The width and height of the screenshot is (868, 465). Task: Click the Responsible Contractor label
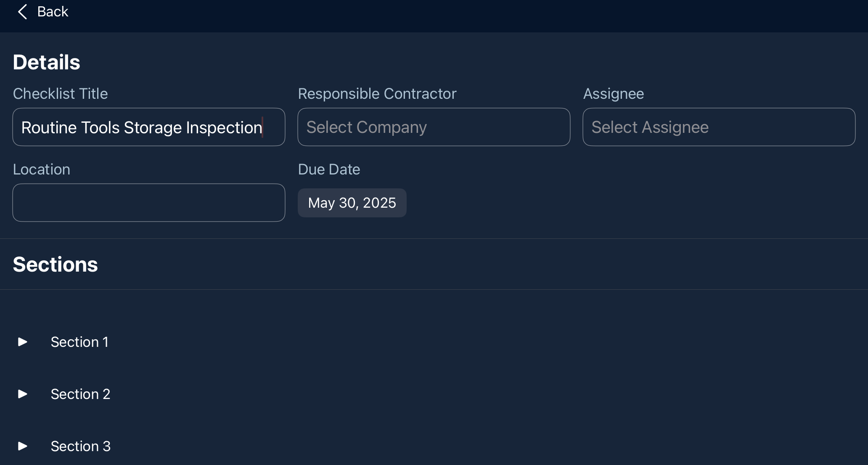(x=377, y=93)
